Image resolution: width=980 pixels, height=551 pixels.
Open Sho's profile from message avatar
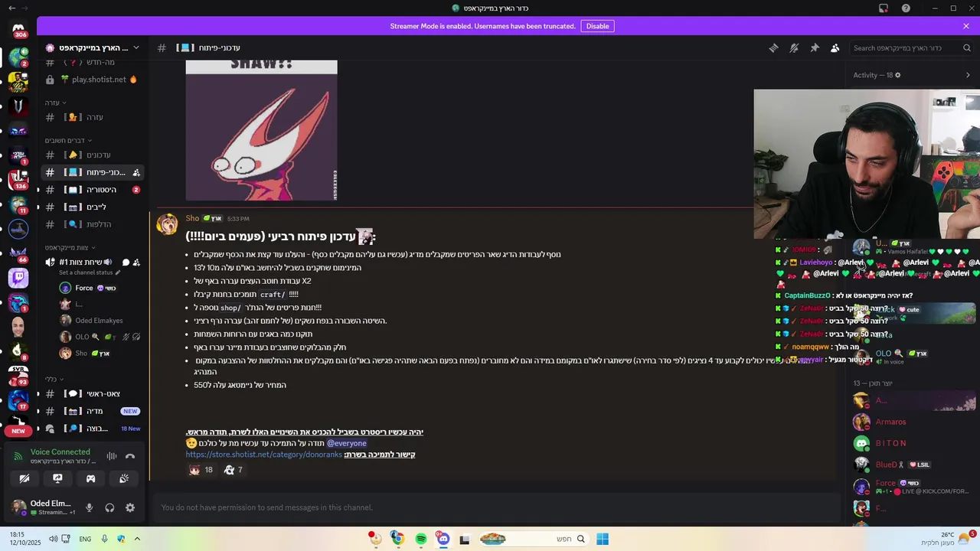pos(168,224)
